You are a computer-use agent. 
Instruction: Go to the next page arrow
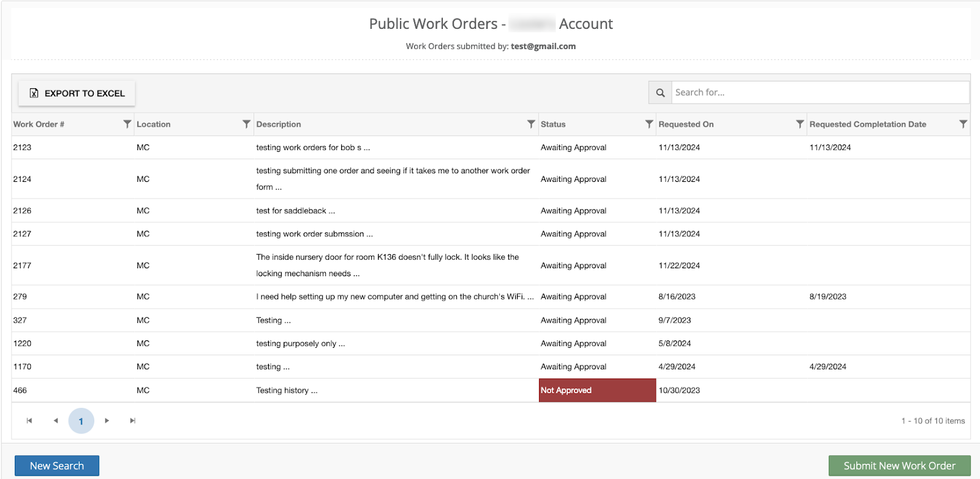coord(107,421)
